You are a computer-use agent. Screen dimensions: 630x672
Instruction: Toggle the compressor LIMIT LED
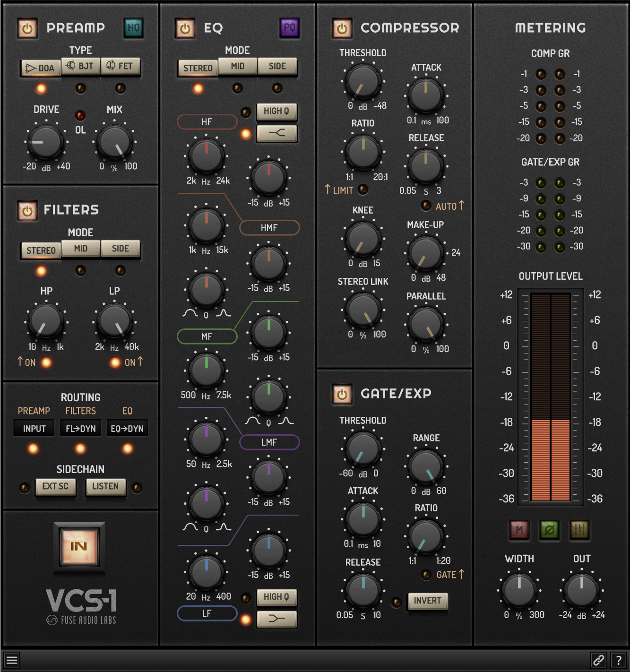(363, 190)
